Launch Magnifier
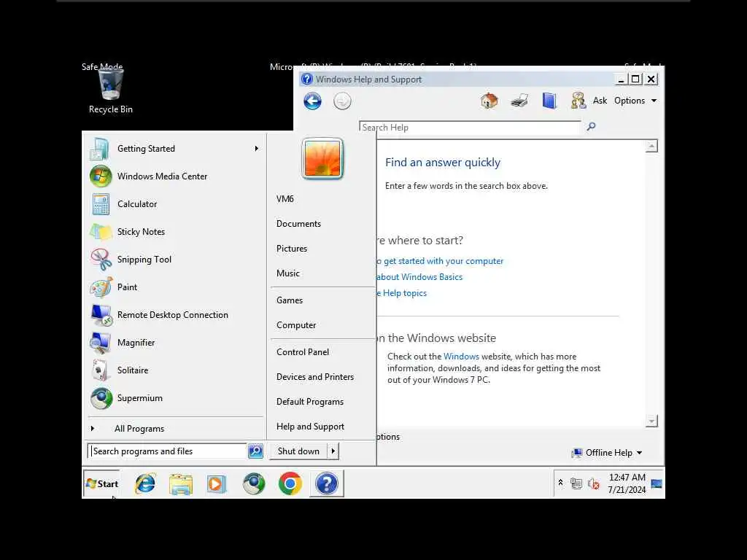The width and height of the screenshot is (747, 560). pyautogui.click(x=175, y=343)
